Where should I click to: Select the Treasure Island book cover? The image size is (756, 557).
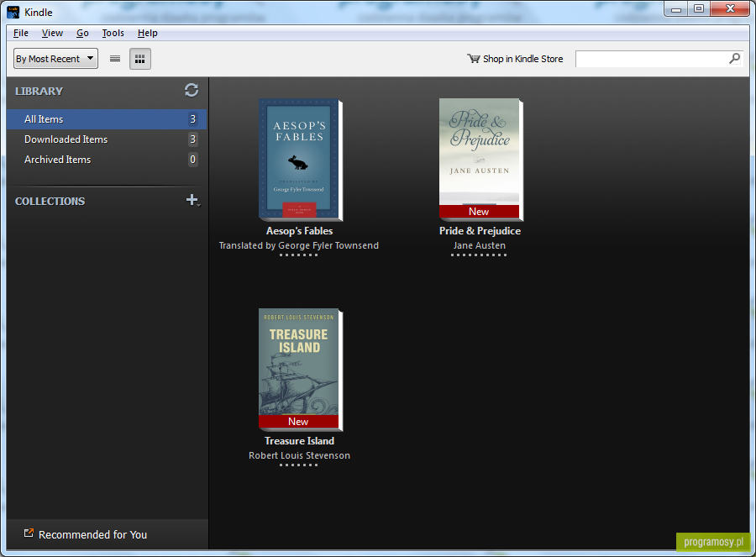tap(301, 370)
